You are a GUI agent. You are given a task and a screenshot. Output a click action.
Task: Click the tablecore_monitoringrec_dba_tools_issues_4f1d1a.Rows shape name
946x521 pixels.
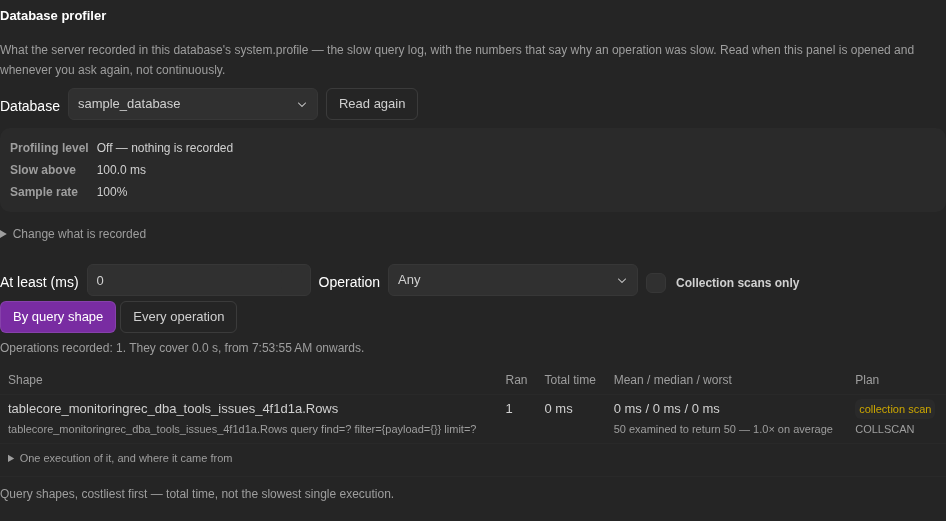173,409
